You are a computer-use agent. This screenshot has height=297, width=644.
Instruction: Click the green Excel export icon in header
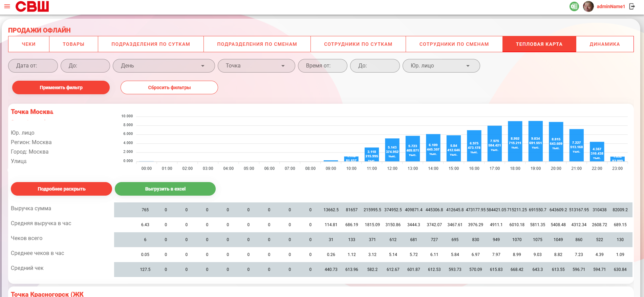tap(574, 6)
